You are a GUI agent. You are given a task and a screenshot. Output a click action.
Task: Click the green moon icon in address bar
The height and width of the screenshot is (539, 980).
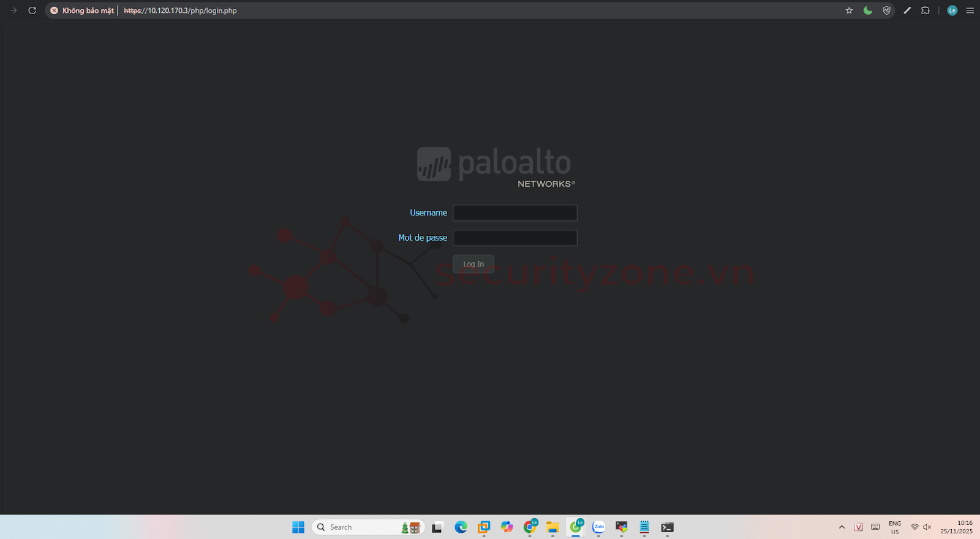pyautogui.click(x=868, y=10)
